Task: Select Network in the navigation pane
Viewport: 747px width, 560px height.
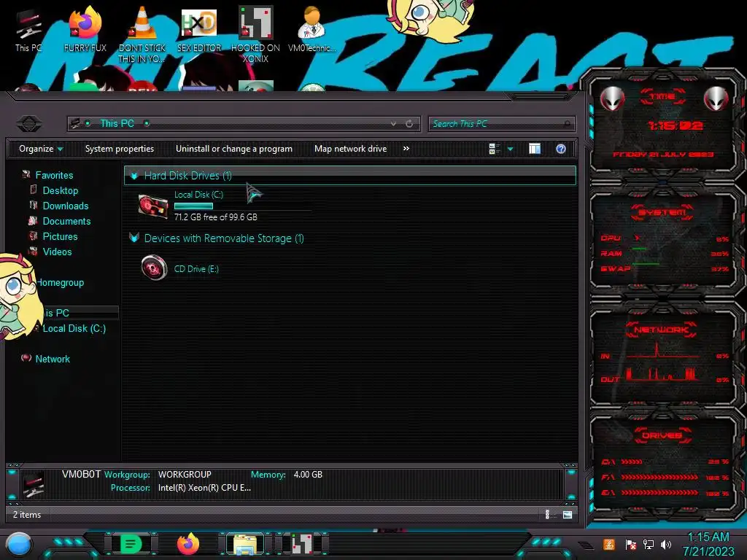Action: tap(53, 359)
